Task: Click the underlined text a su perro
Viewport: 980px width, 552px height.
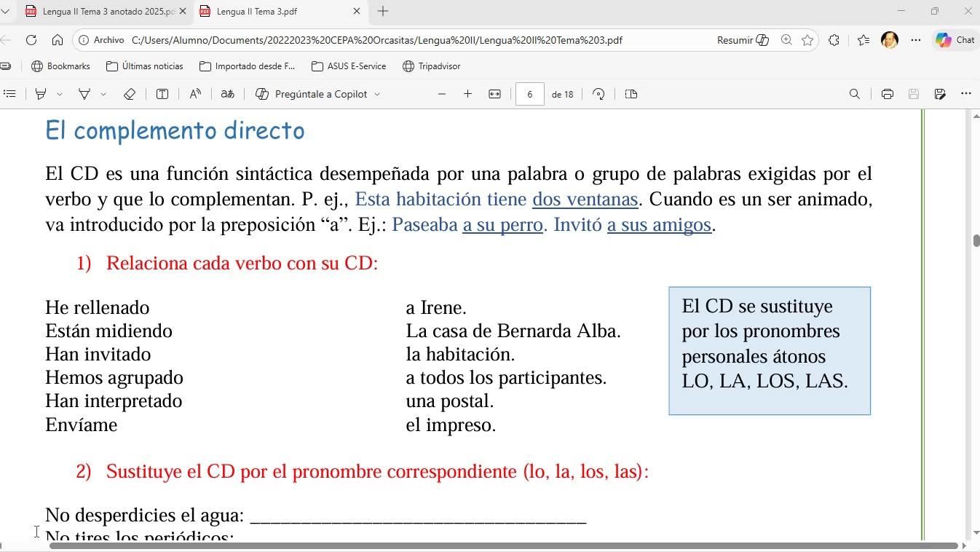Action: pos(503,225)
